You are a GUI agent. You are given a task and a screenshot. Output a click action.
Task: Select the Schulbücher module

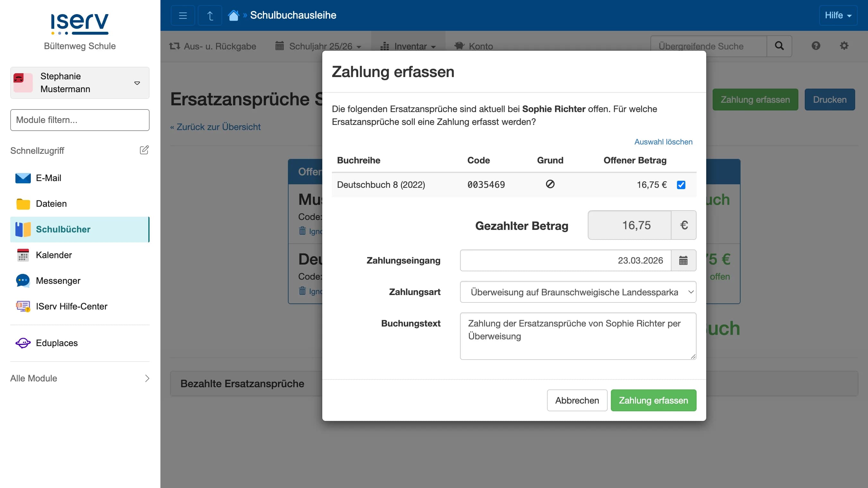pyautogui.click(x=63, y=229)
